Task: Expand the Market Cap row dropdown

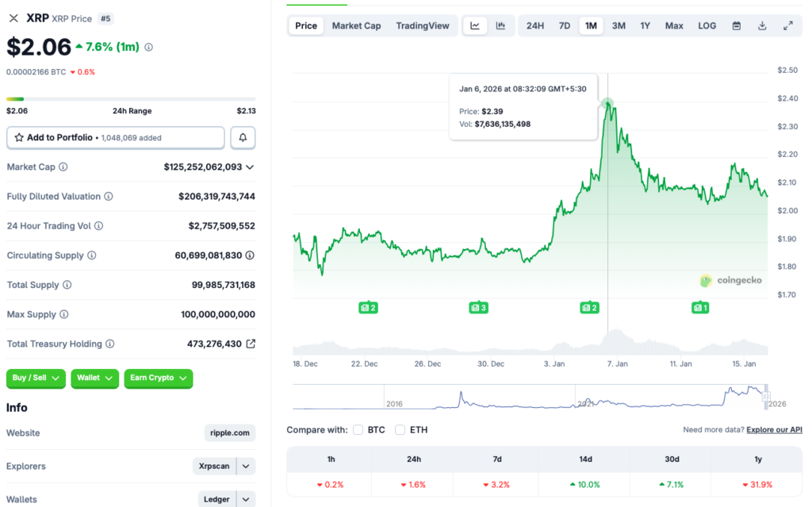Action: pos(249,167)
